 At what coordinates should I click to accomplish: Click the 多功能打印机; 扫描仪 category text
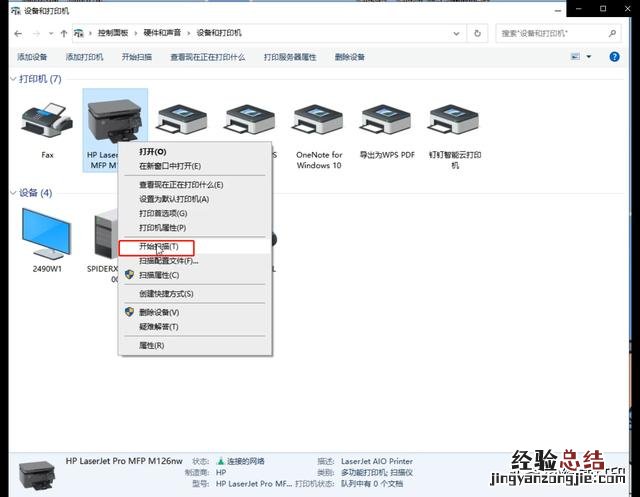[x=377, y=473]
